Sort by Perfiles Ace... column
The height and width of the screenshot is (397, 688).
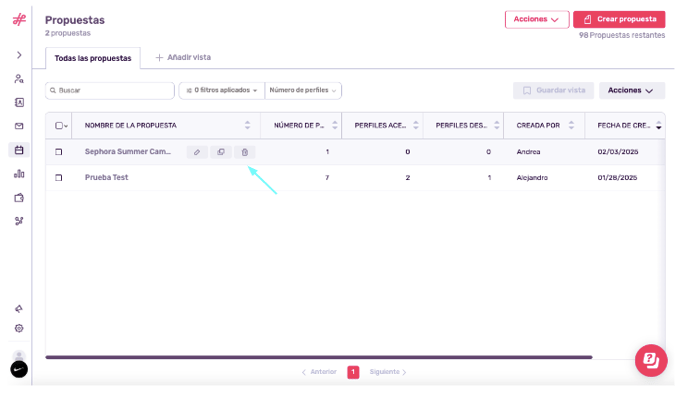[416, 125]
